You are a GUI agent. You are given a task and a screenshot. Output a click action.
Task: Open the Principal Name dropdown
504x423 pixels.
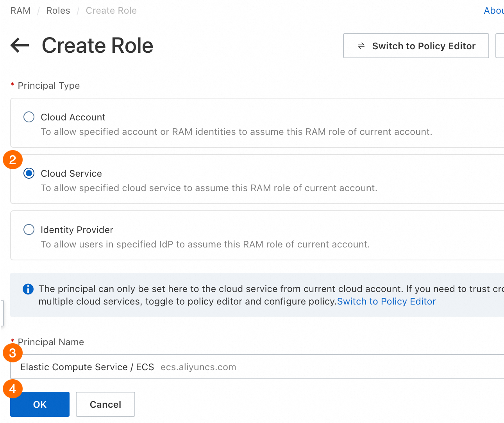tap(258, 367)
